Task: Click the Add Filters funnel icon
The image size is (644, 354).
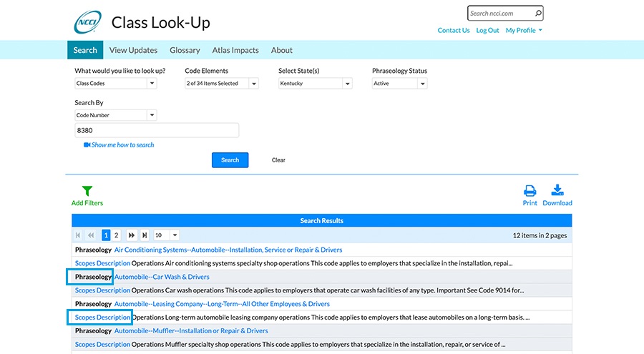Action: [87, 190]
